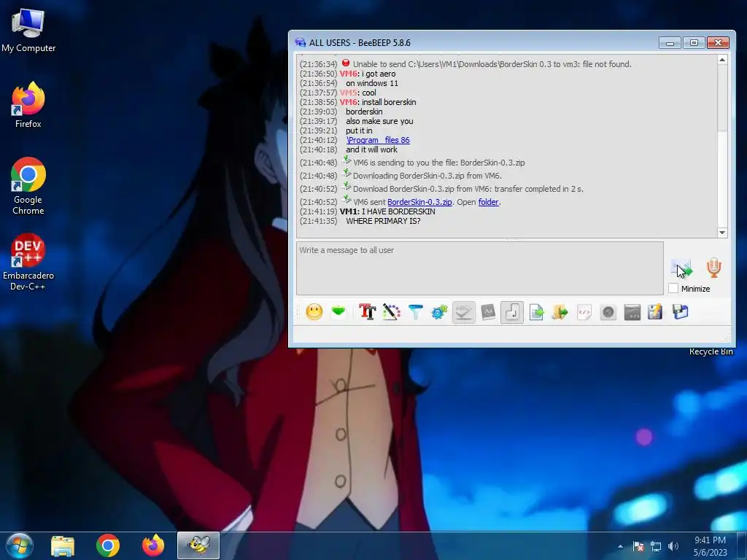
Task: Enable the Minimize checkbox
Action: coord(673,289)
